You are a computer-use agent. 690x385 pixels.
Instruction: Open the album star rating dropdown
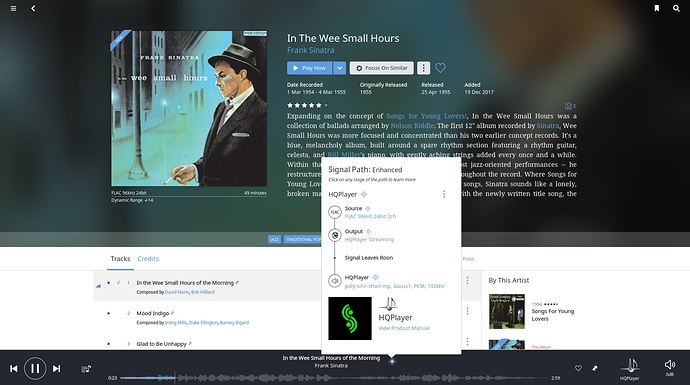tap(326, 106)
